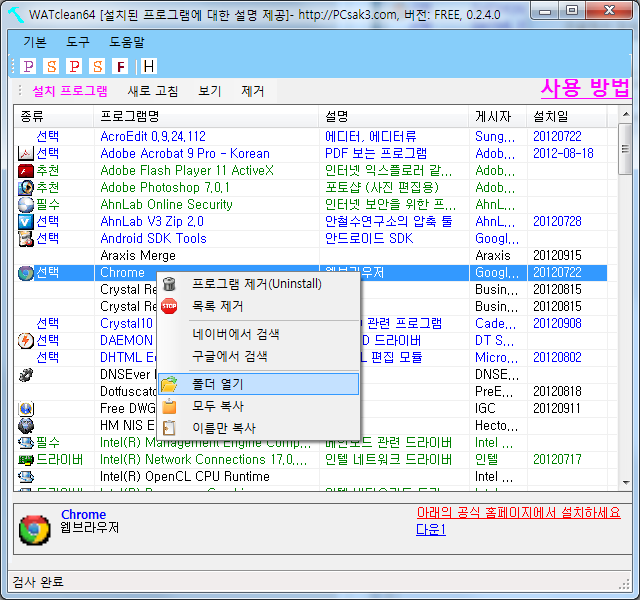The height and width of the screenshot is (600, 640).
Task: Sort by the 설치일 column header
Action: pyautogui.click(x=567, y=116)
